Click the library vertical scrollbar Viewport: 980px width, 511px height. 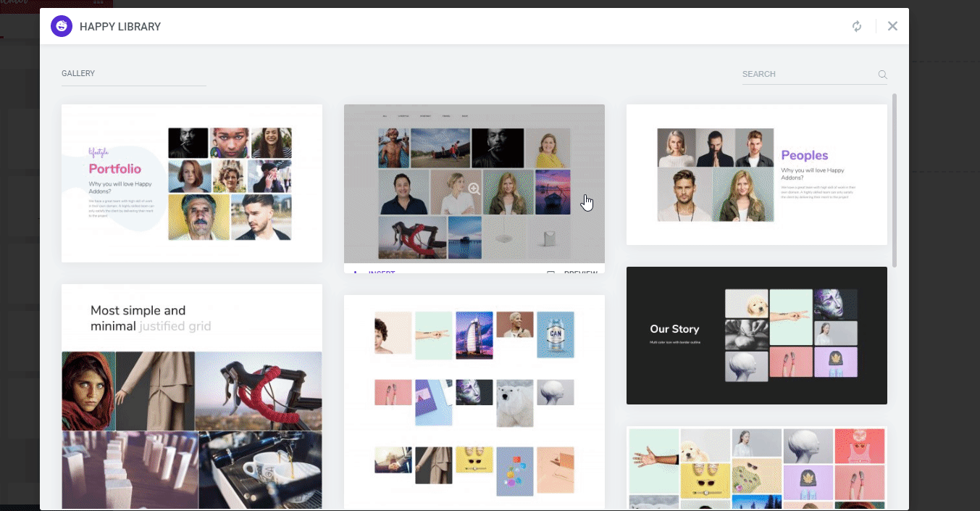tap(895, 180)
